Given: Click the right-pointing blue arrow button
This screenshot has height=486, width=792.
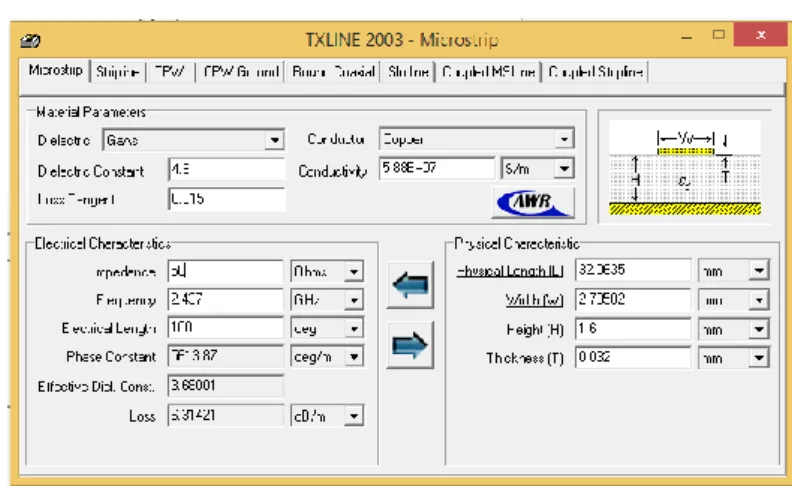Looking at the screenshot, I should click(x=410, y=345).
